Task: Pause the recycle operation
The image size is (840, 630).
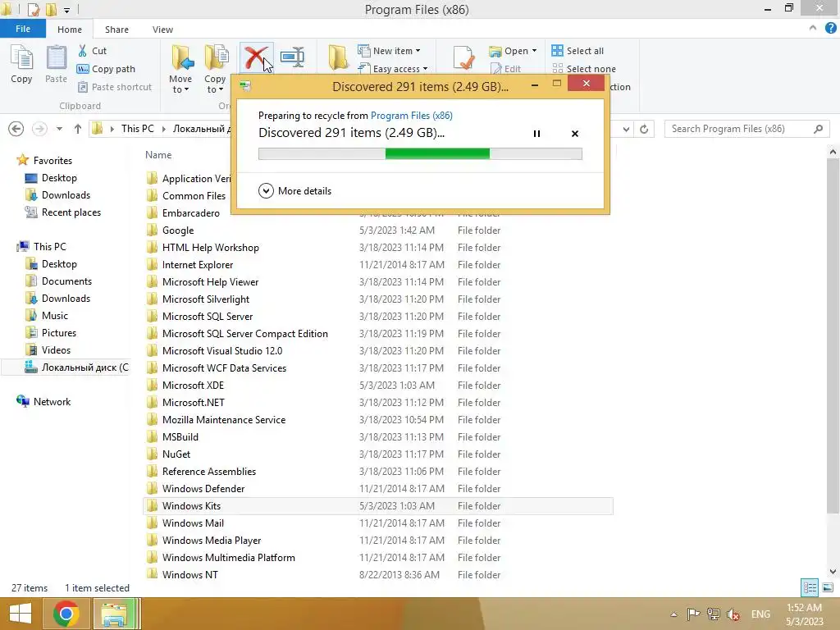Action: [536, 134]
